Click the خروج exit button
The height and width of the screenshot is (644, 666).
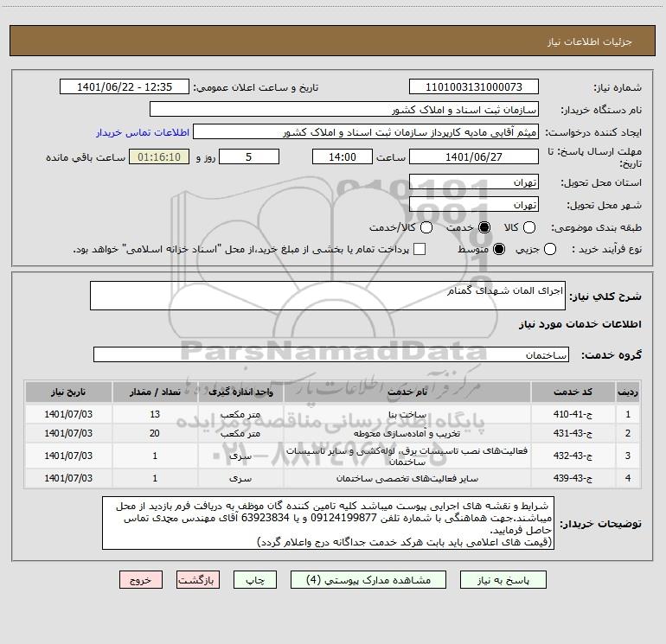click(x=141, y=580)
